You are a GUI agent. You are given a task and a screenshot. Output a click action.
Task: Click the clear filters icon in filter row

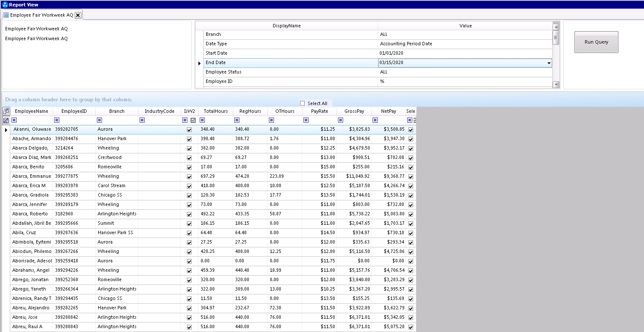(6, 120)
